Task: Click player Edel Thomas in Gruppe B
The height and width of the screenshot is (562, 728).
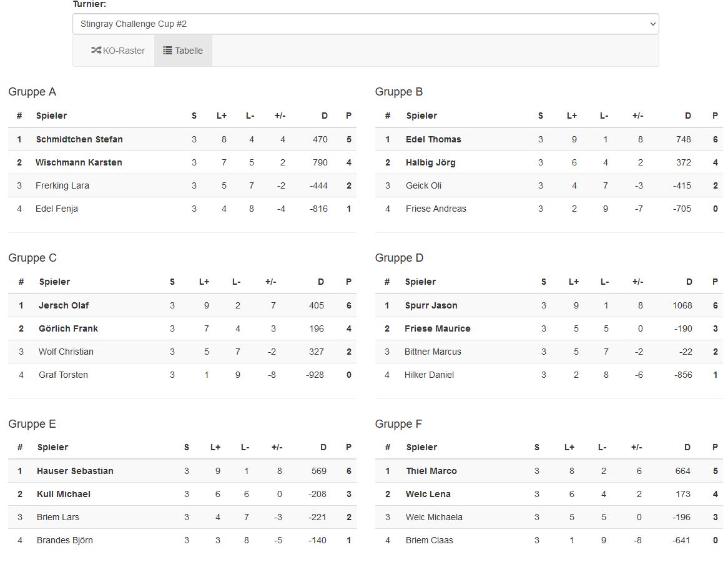Action: click(433, 139)
